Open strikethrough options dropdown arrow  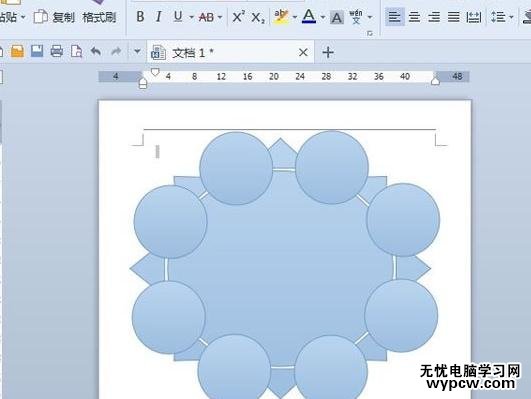pyautogui.click(x=220, y=17)
